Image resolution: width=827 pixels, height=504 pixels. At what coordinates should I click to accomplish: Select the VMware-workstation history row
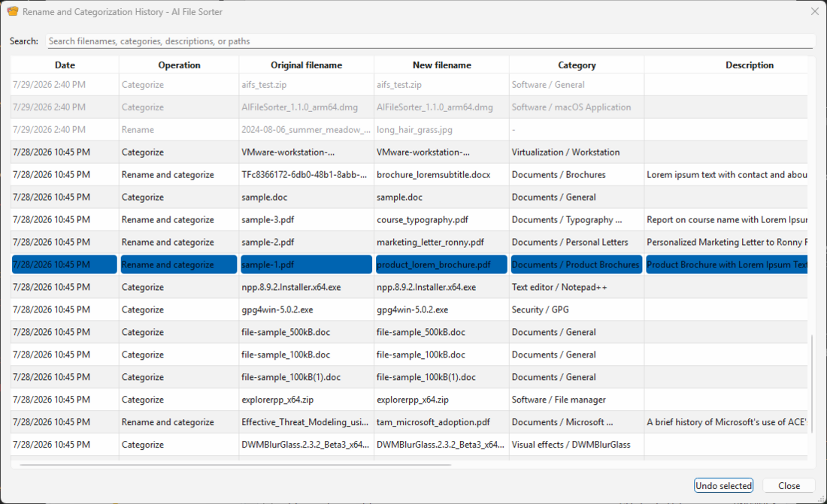(x=409, y=152)
